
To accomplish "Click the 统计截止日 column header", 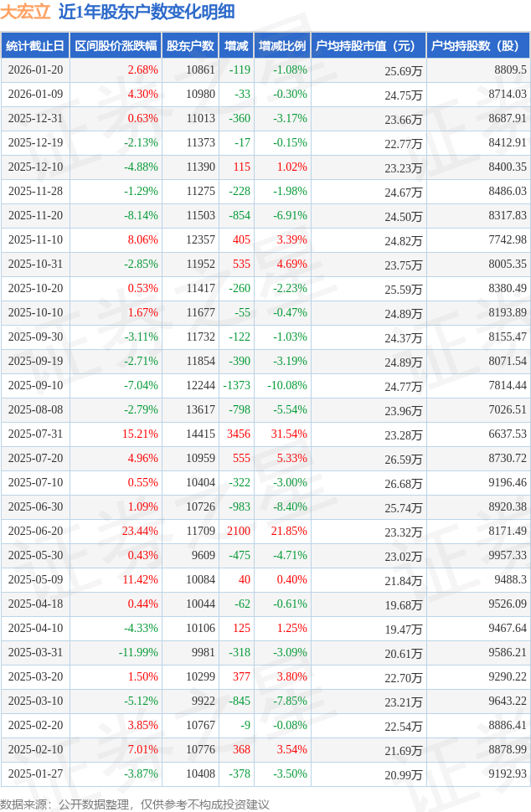I will pos(34,46).
